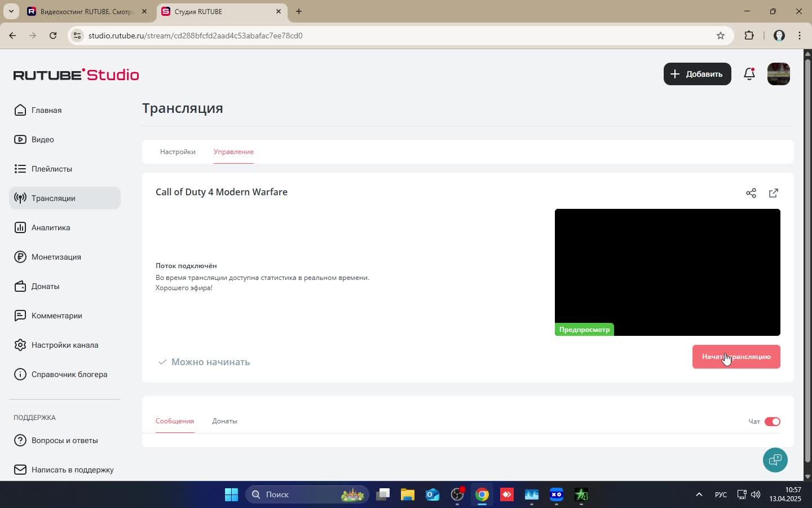Switch to Видеохостинг RUTUBE browser tab
Screen dimensions: 812x508
point(87,11)
